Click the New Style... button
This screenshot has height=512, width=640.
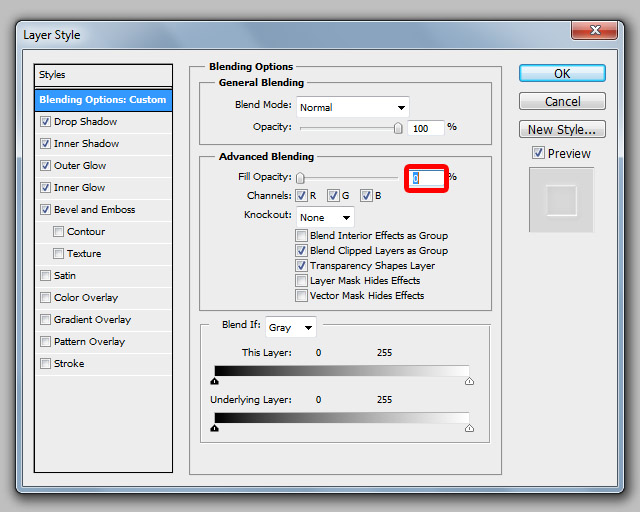click(562, 129)
